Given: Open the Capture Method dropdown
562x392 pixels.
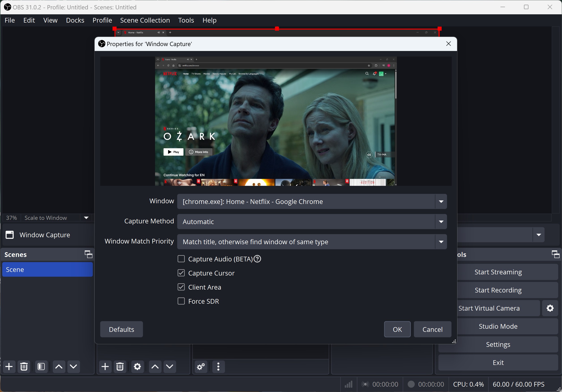Looking at the screenshot, I should pyautogui.click(x=312, y=221).
